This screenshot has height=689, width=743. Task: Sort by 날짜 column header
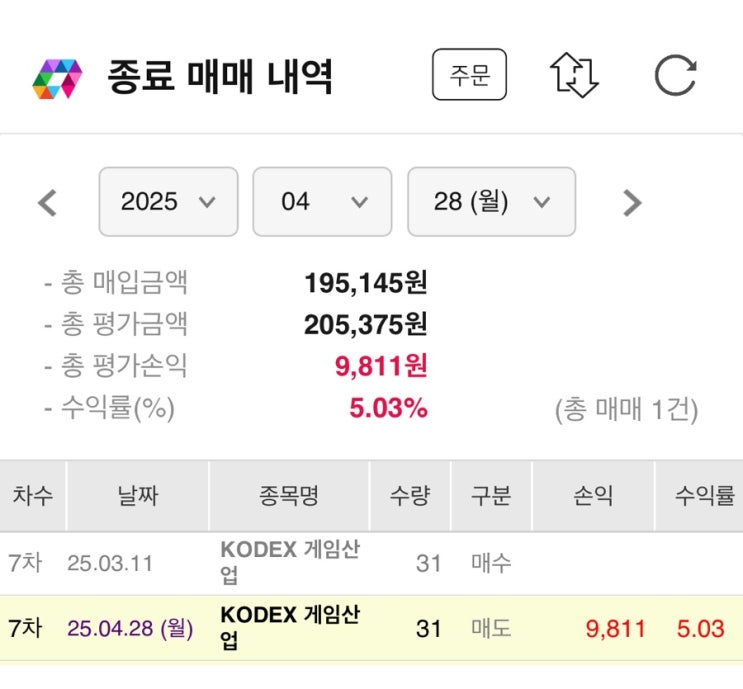[137, 496]
